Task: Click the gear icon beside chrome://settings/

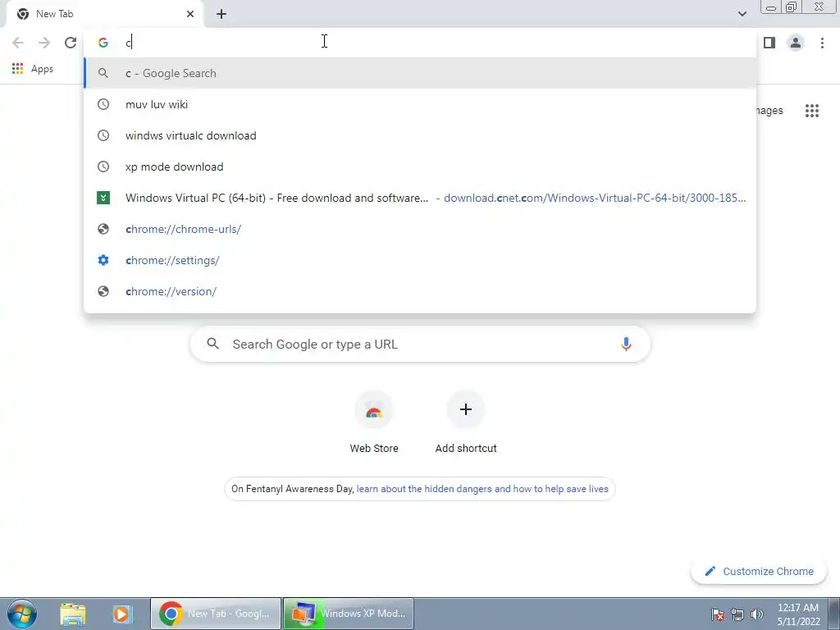Action: point(103,260)
